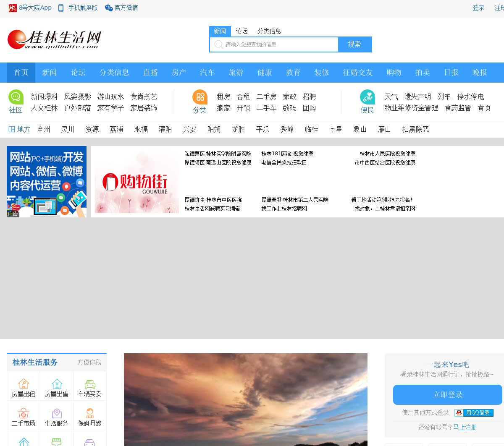
Task: Open the 房屋出售 house icon
Action: (57, 383)
